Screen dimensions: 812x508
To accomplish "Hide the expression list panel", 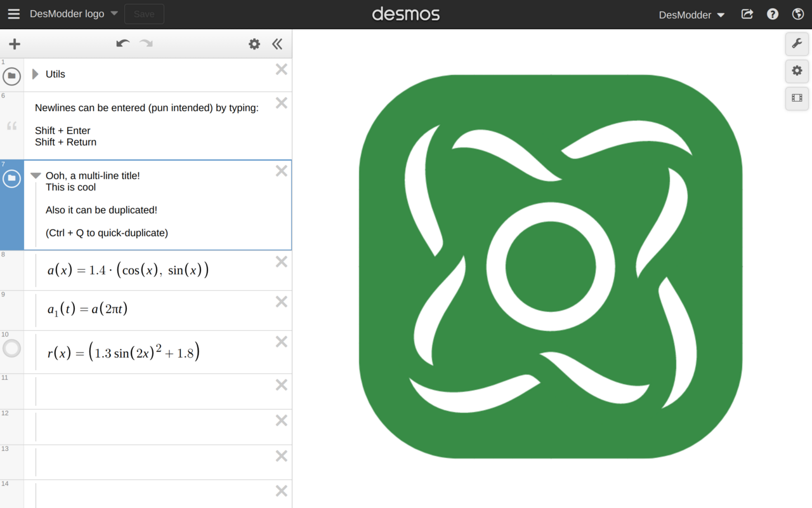I will 277,44.
